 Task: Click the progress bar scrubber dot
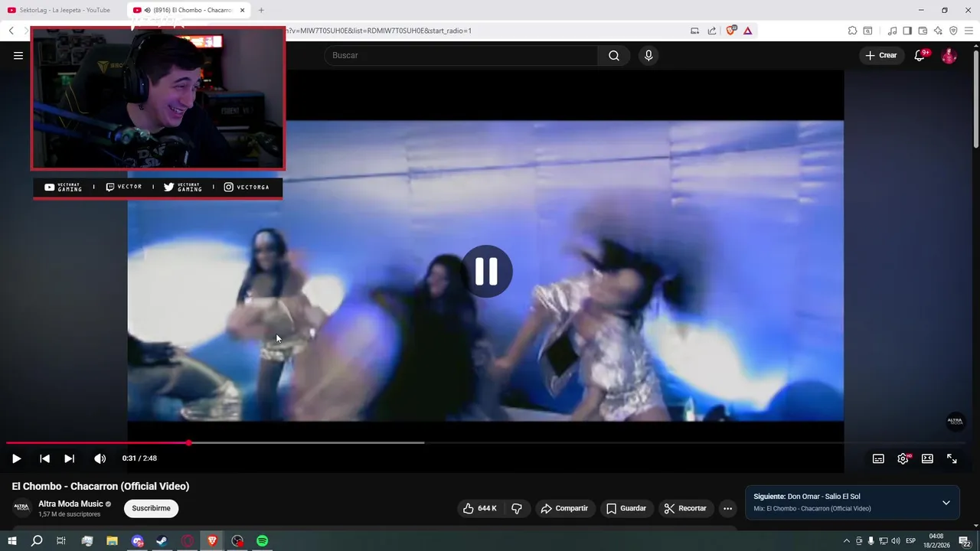tap(188, 443)
